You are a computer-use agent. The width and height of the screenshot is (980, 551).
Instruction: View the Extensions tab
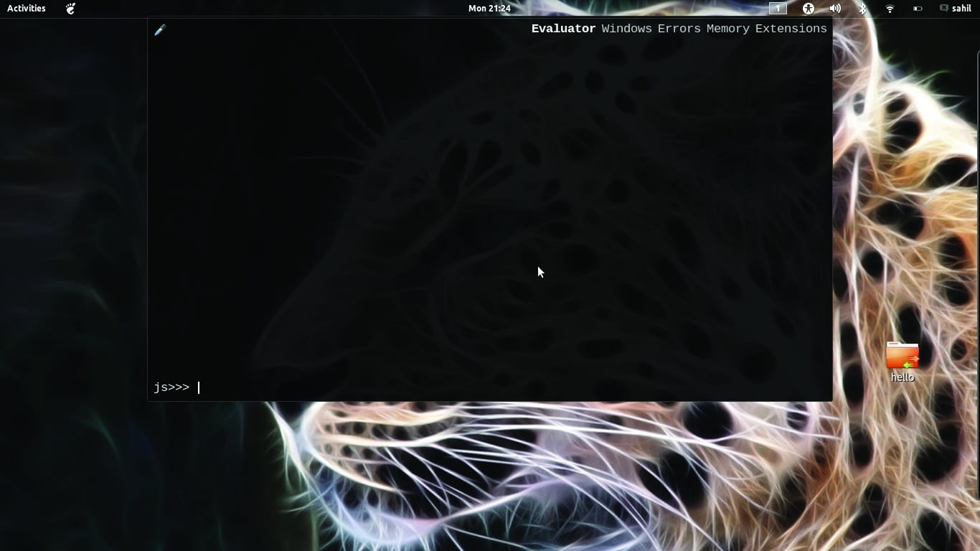791,29
